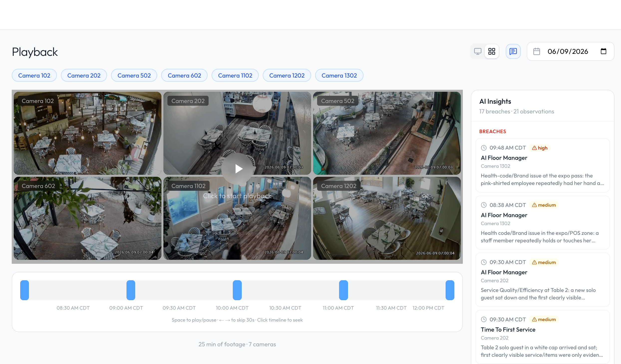Open the Camera 602 video feed
This screenshot has width=621, height=364.
(x=87, y=218)
